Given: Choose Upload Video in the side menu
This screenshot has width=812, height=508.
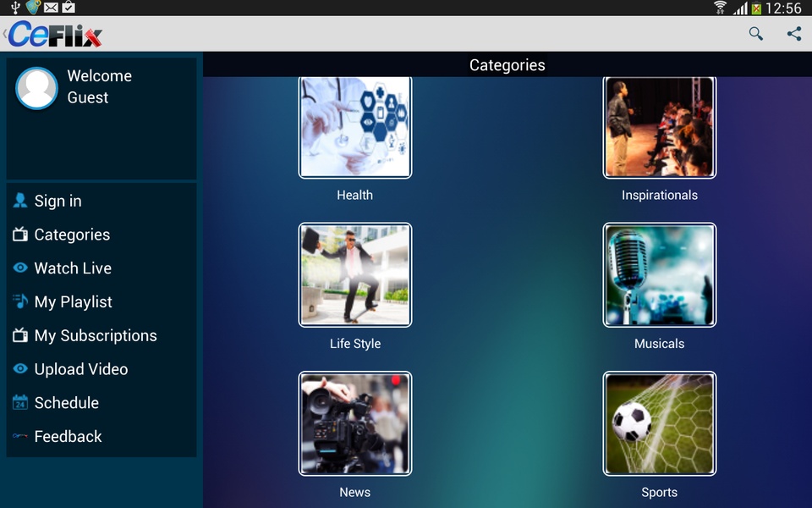Looking at the screenshot, I should [x=101, y=369].
